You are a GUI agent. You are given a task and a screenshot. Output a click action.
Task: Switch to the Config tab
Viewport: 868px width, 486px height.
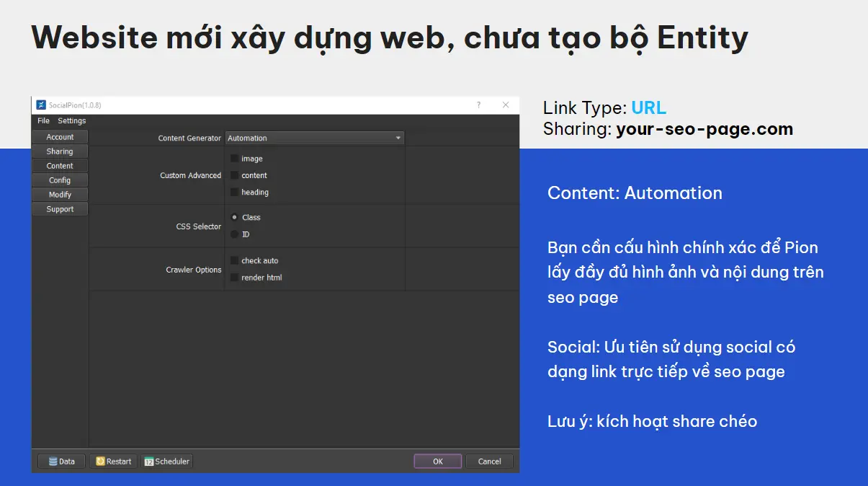pyautogui.click(x=61, y=180)
